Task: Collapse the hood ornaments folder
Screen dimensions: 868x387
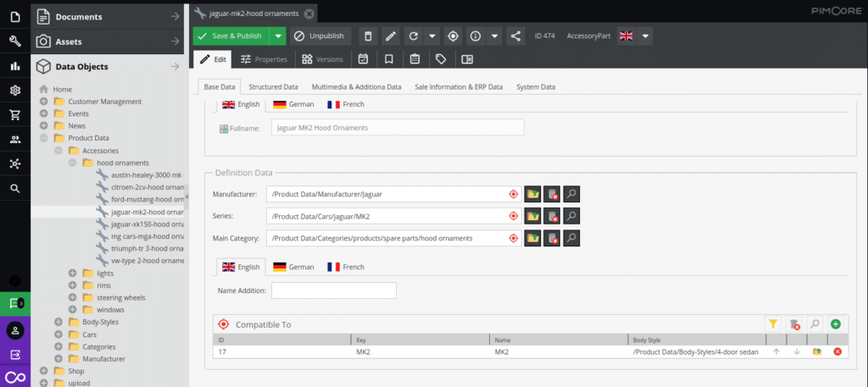Action: [x=72, y=163]
